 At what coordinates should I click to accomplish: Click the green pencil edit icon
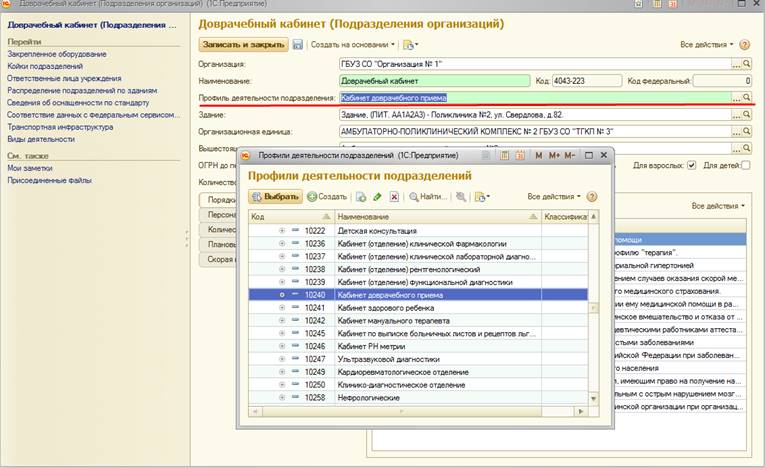[377, 197]
